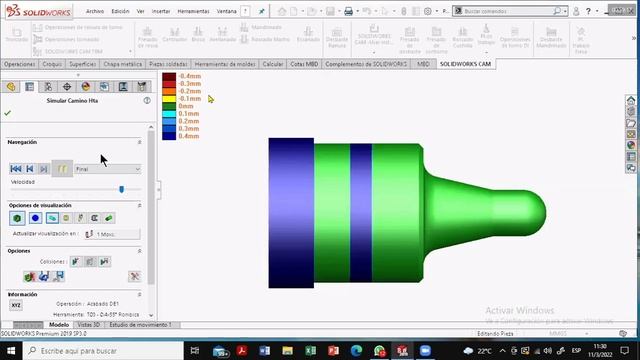Confirm the simulation with the green checkmark
This screenshot has height=360, width=640.
tap(7, 113)
